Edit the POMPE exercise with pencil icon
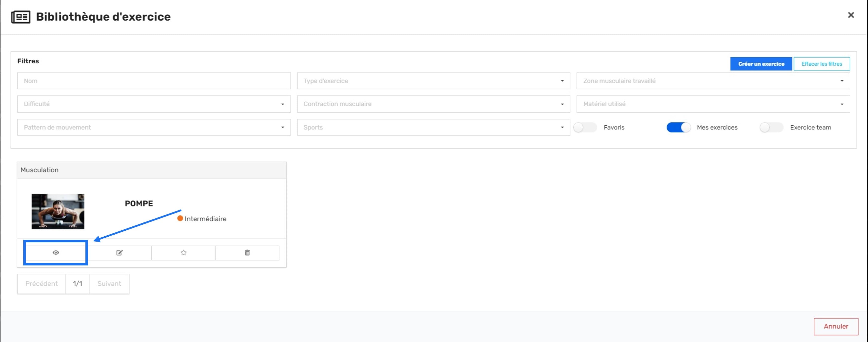 [119, 253]
